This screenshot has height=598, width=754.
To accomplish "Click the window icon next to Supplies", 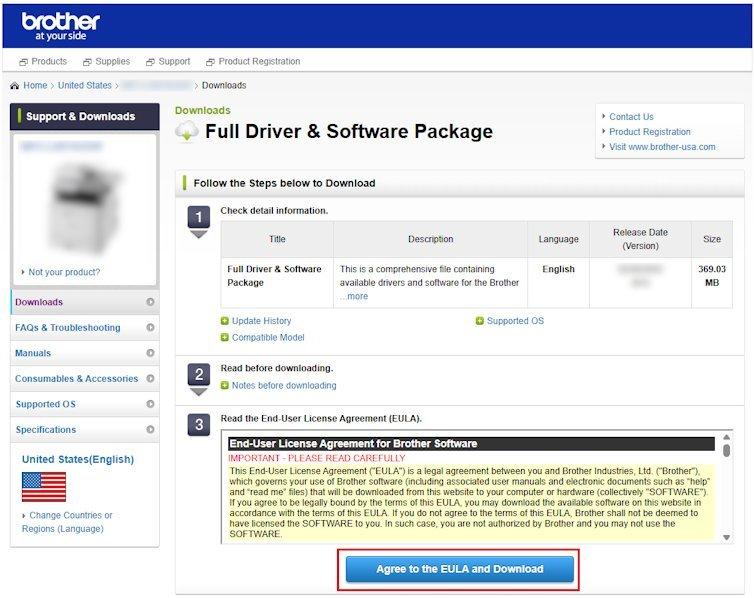I will 87,62.
